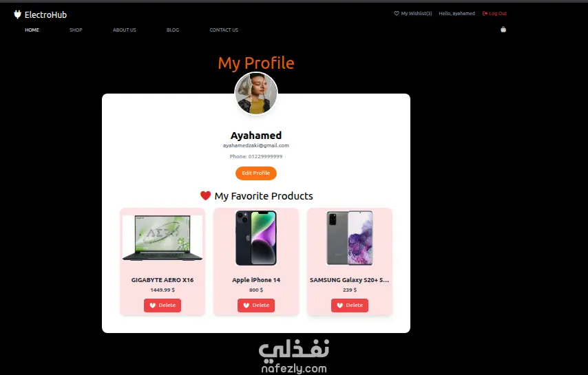588x375 pixels.
Task: Open the Apple iPhone 14 product image
Action: pos(256,238)
